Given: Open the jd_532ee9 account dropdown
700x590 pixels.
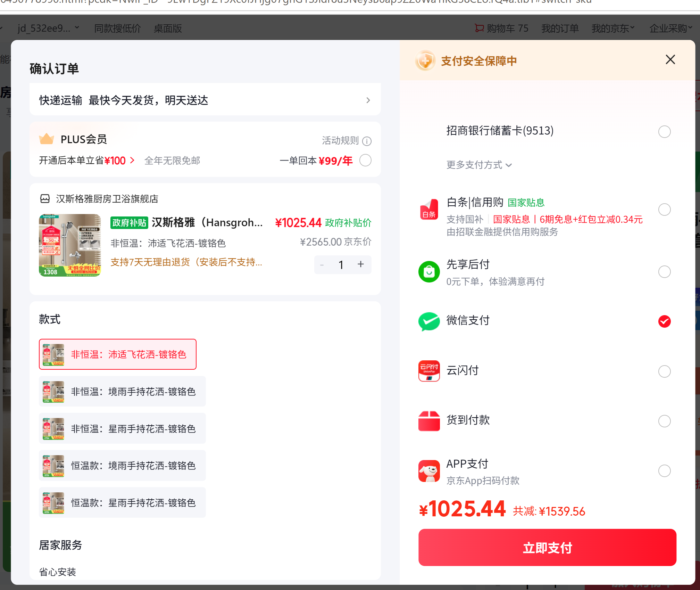Looking at the screenshot, I should pyautogui.click(x=49, y=28).
